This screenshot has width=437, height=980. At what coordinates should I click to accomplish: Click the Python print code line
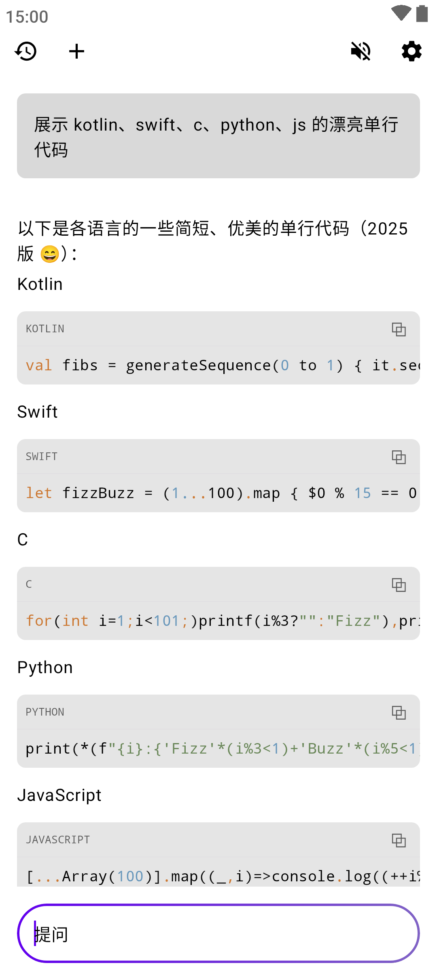pyautogui.click(x=218, y=749)
